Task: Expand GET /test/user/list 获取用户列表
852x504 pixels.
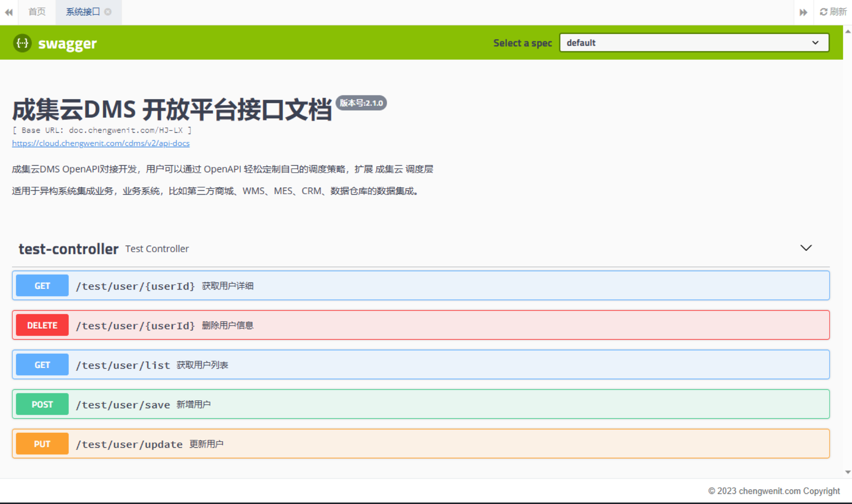Action: [421, 365]
